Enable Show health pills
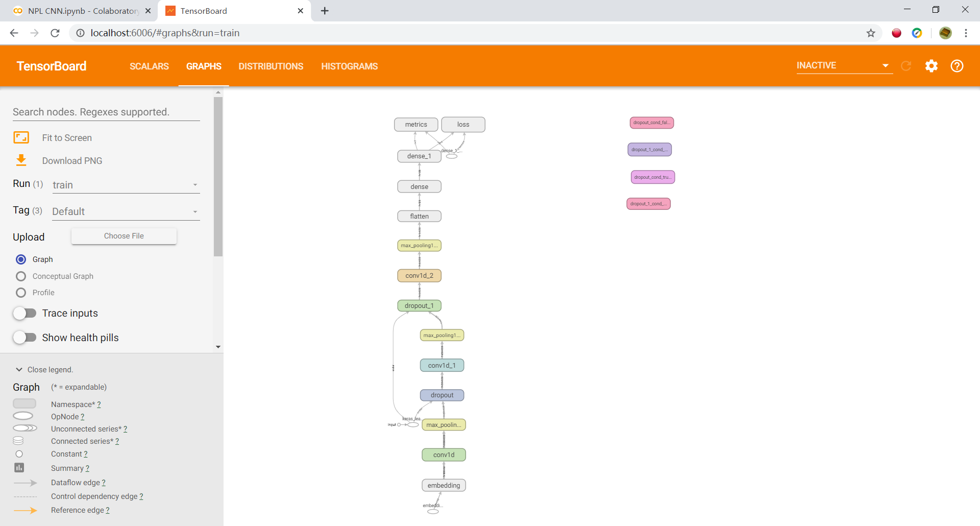Viewport: 980px width, 526px height. [x=24, y=337]
